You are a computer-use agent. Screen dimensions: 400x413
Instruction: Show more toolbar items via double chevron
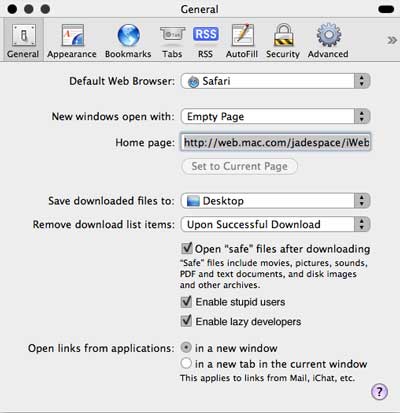(392, 41)
